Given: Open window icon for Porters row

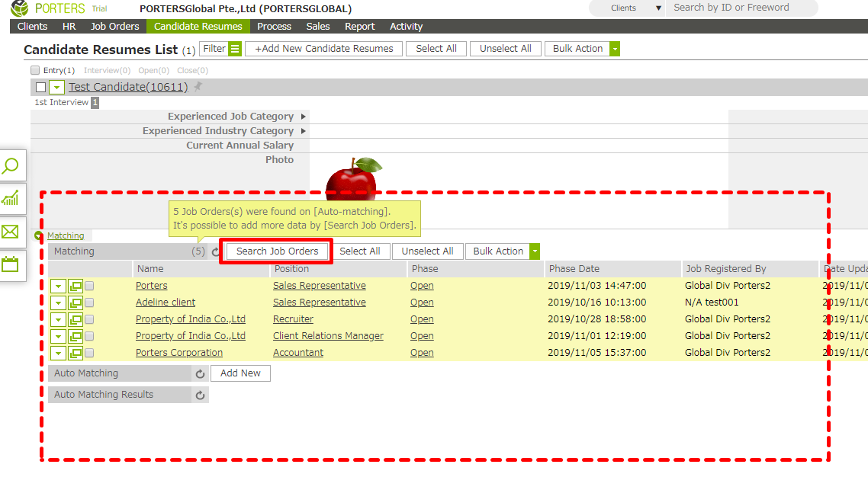Looking at the screenshot, I should click(x=76, y=286).
